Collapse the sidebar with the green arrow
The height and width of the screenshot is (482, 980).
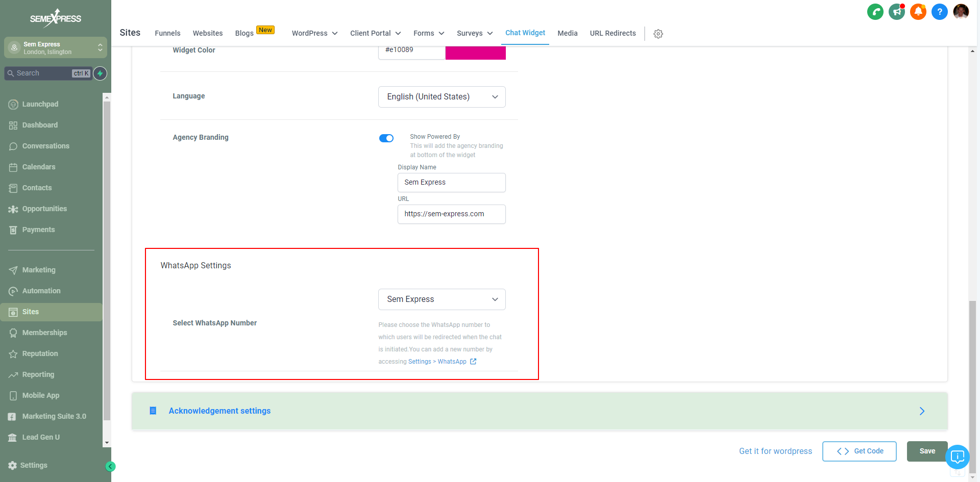[110, 466]
